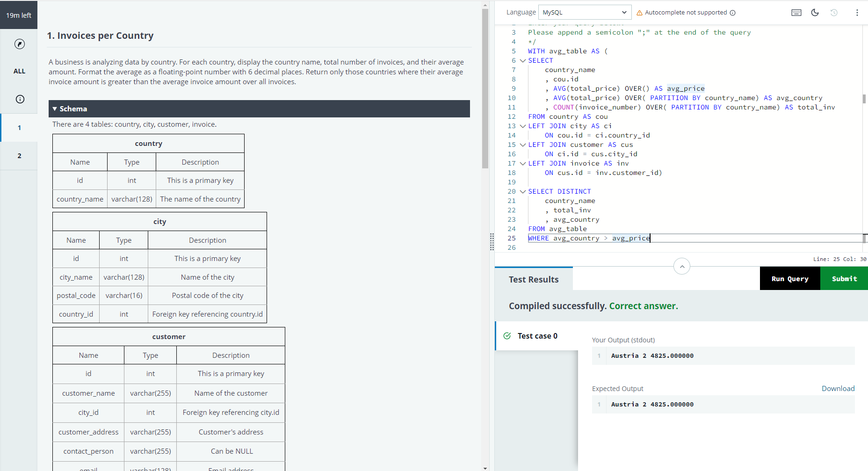The width and height of the screenshot is (868, 471).
Task: Collapse the Schema section triangle
Action: [55, 109]
